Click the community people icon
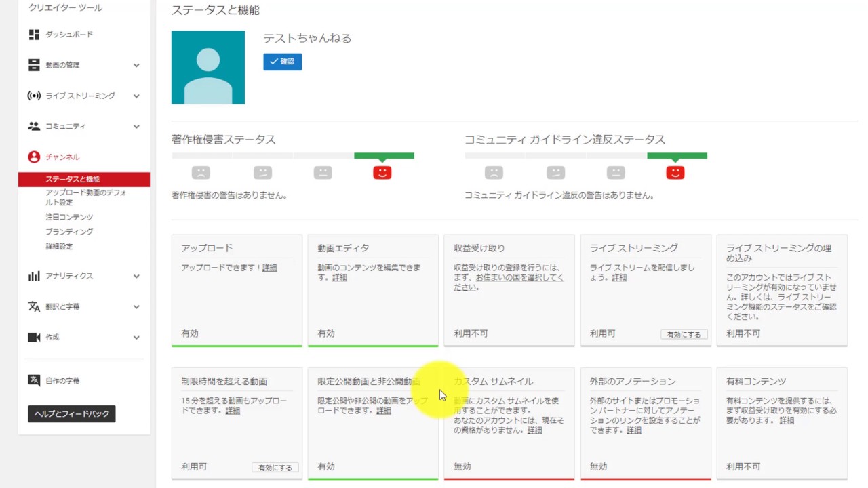868x488 pixels. tap(34, 126)
